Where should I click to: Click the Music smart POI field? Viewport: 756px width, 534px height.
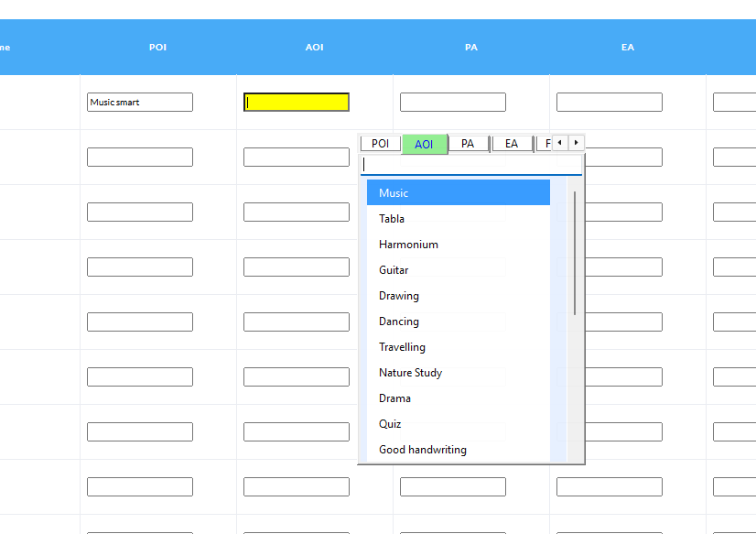point(139,102)
